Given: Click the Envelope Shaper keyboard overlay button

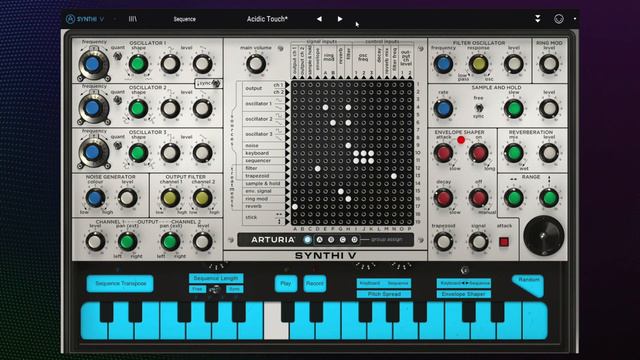Looking at the screenshot, I should 464,294.
